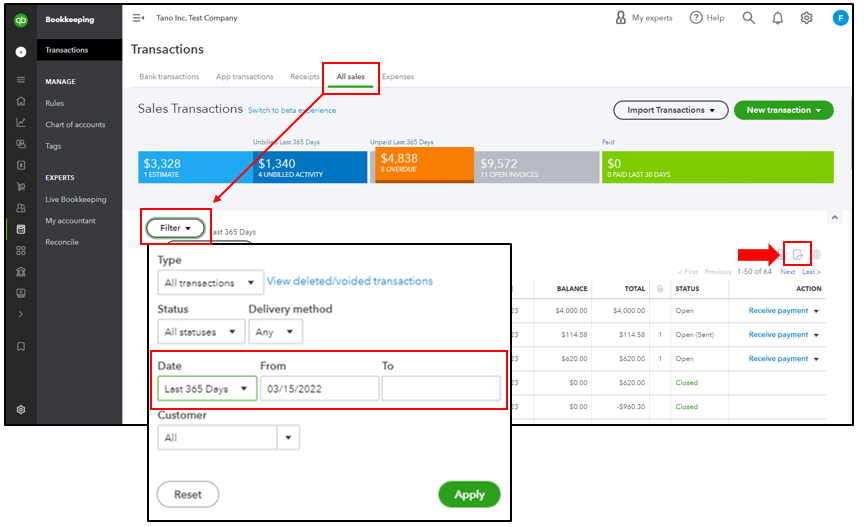Expand action arrow for the $4,000.00 row
This screenshot has width=867, height=527.
(816, 311)
